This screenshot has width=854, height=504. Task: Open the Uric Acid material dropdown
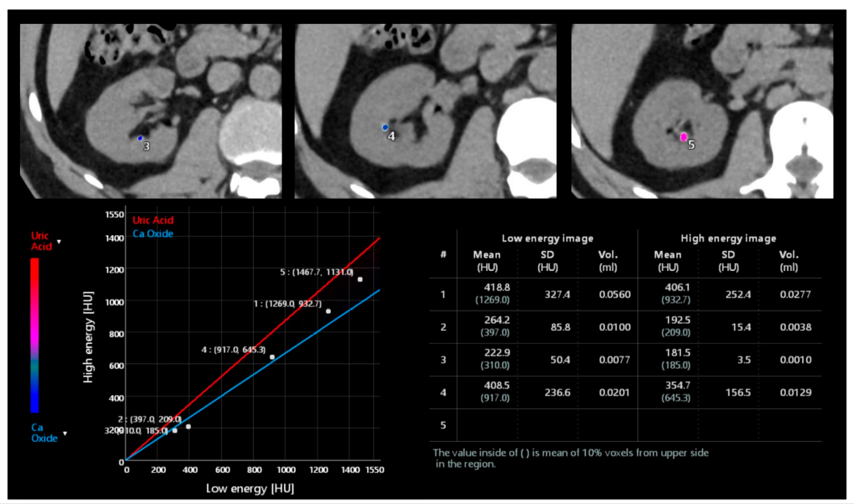(59, 242)
